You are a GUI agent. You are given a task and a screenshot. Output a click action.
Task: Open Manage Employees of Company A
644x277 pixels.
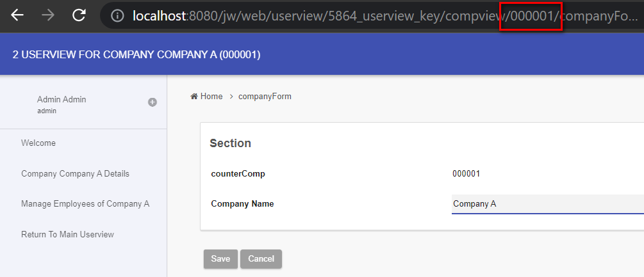point(85,204)
